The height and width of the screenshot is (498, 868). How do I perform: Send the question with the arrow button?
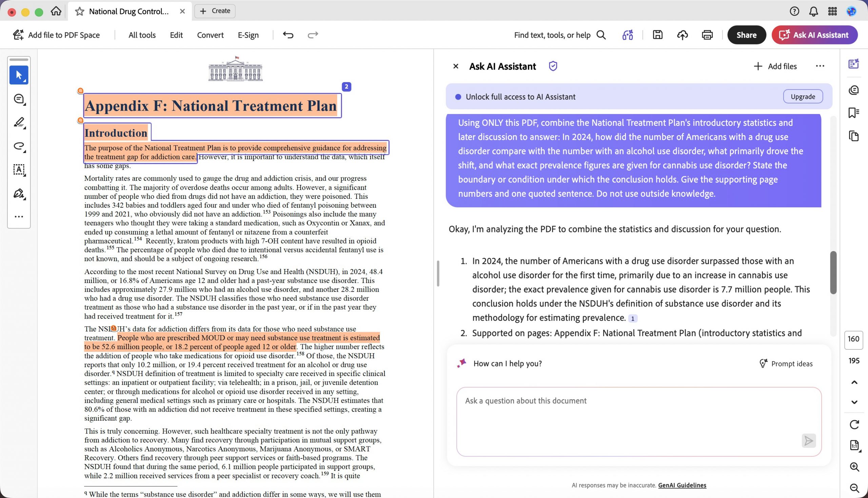809,441
